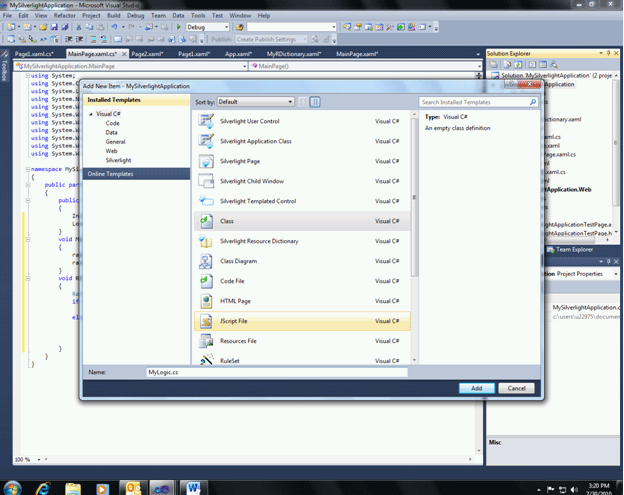The image size is (624, 495).
Task: Select the Silverlight Resource Dictionary icon
Action: [x=206, y=241]
